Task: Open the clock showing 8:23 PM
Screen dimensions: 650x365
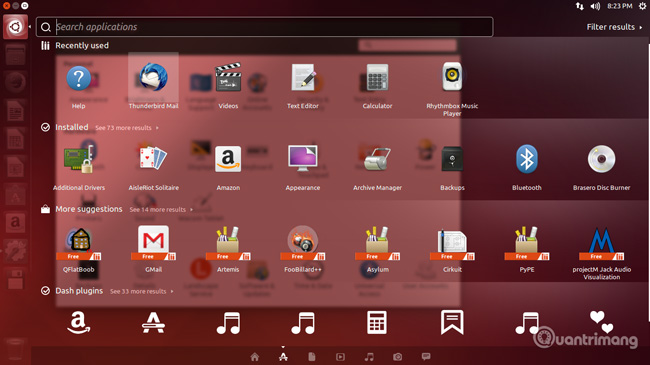Action: pyautogui.click(x=620, y=6)
